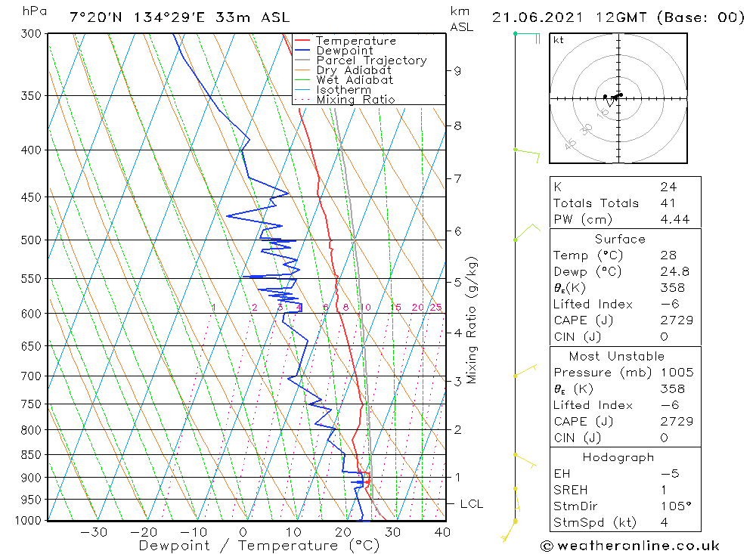
Task: Click the Hodograph section heading in table
Action: [x=618, y=457]
